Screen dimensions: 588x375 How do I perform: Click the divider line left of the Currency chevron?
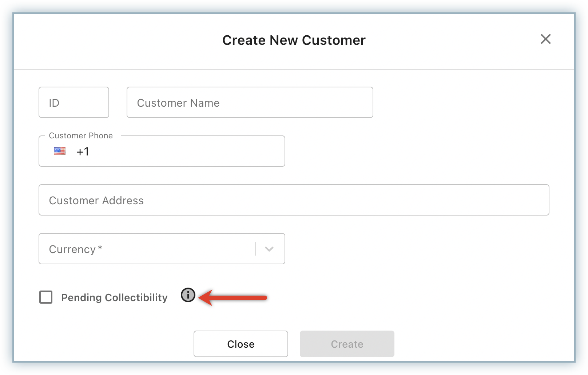point(256,249)
